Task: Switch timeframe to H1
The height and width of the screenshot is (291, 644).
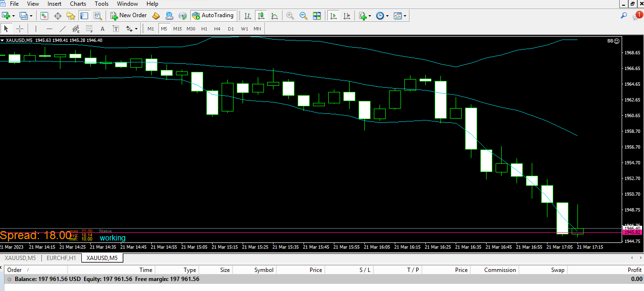Action: coord(204,29)
